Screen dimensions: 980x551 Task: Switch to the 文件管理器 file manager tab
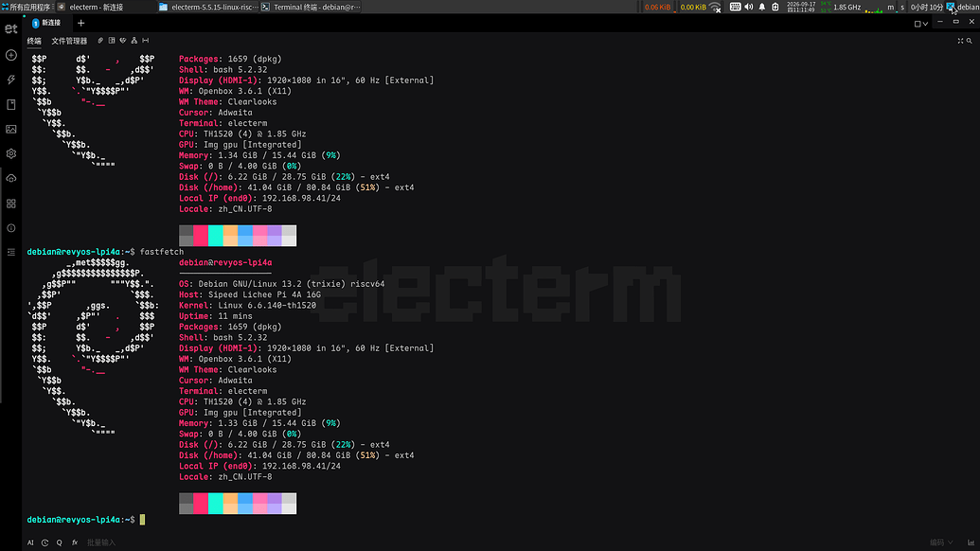click(69, 42)
